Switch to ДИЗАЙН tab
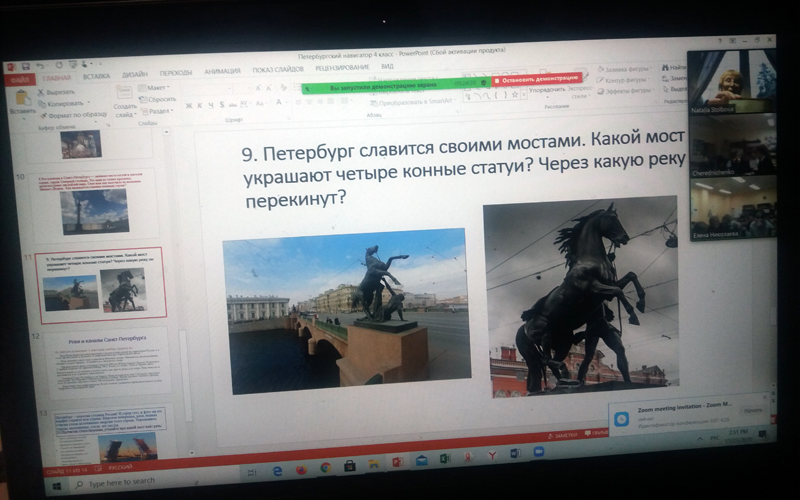 [135, 74]
